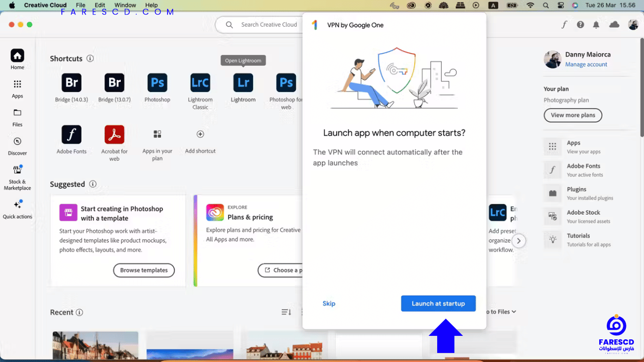Screen dimensions: 644x362
Task: Open the Apps sidebar icon
Action: click(17, 84)
